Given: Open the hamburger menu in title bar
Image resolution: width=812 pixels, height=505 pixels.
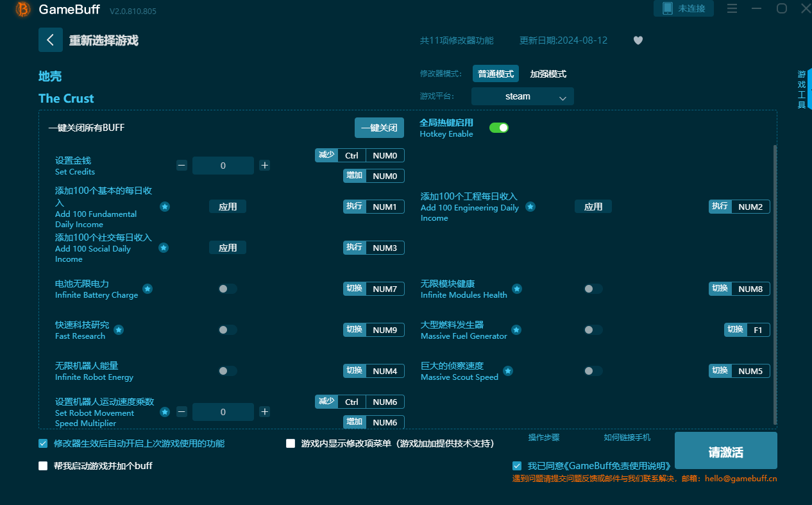Looking at the screenshot, I should click(x=732, y=8).
